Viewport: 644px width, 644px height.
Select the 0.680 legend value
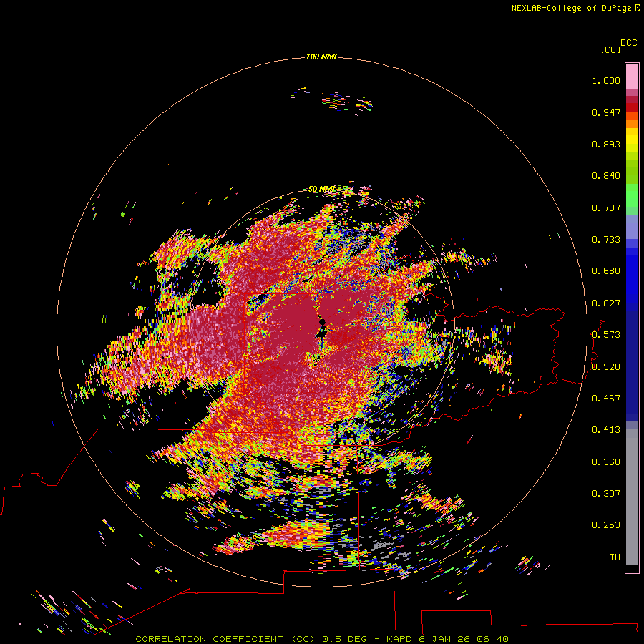(606, 271)
